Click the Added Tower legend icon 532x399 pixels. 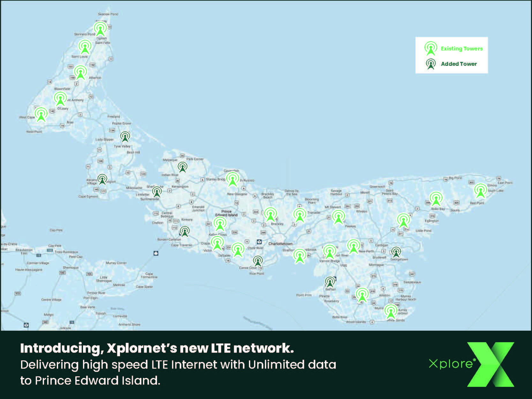[431, 64]
